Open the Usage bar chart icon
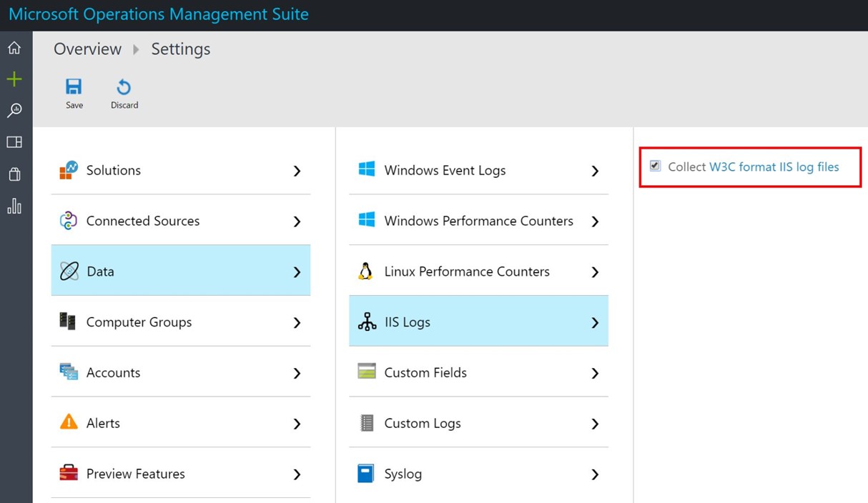 point(14,206)
